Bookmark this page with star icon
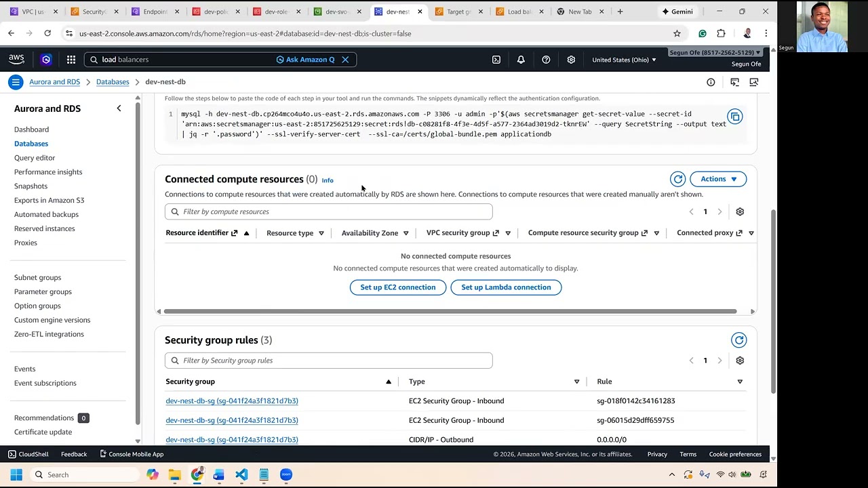 click(677, 33)
